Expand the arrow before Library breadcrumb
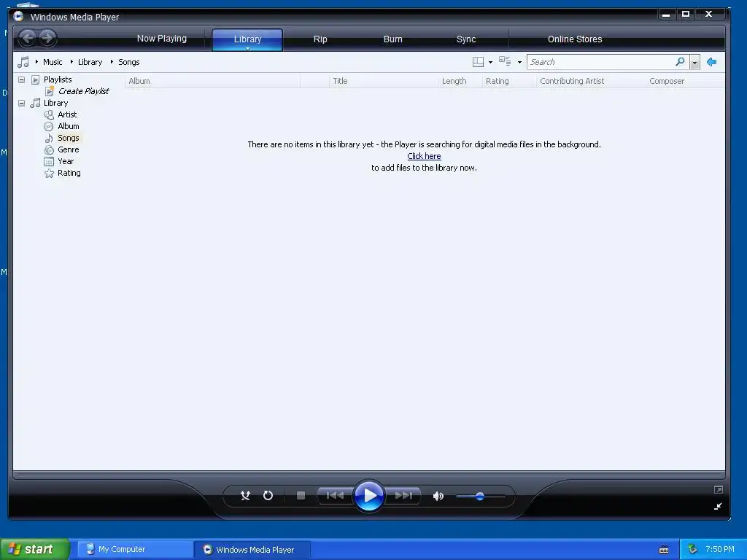Viewport: 747px width, 560px height. [71, 61]
